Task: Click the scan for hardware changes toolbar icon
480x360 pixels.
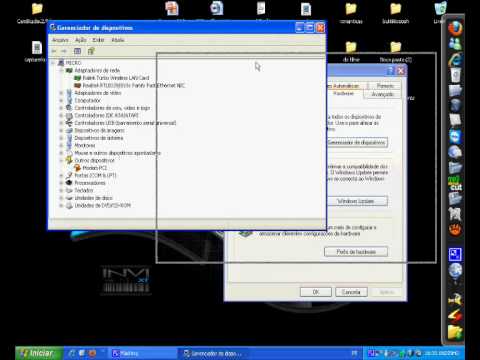Action: 91,51
